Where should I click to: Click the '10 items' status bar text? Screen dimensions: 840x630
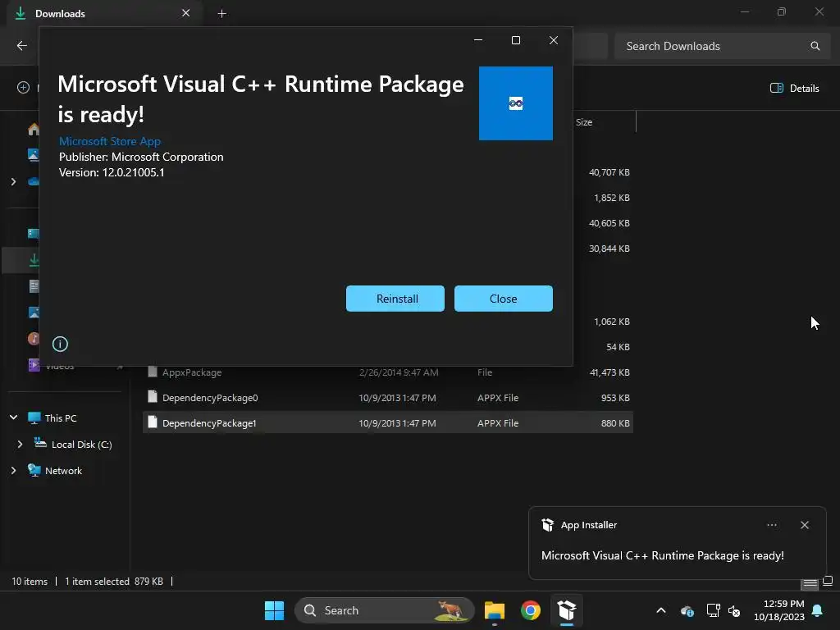coord(30,582)
